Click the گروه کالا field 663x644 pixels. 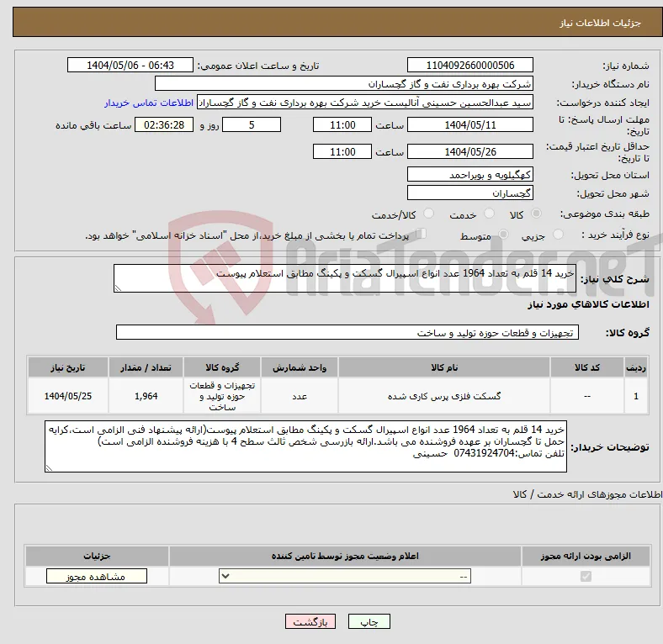347,332
